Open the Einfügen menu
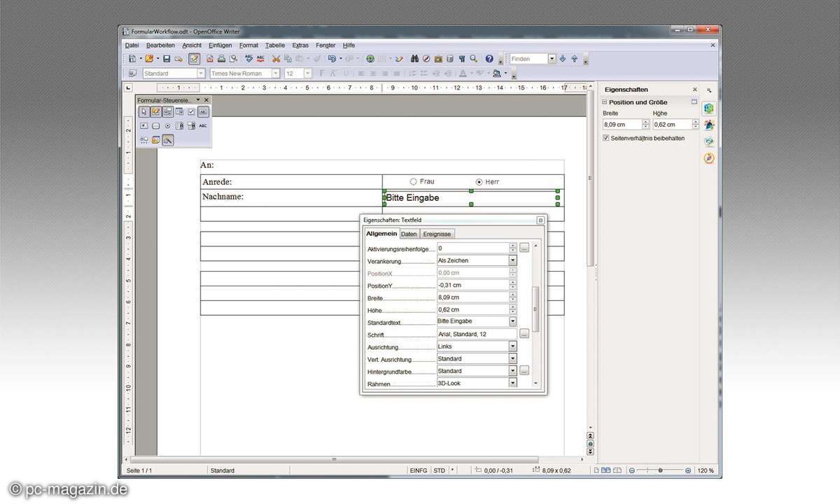 click(220, 45)
